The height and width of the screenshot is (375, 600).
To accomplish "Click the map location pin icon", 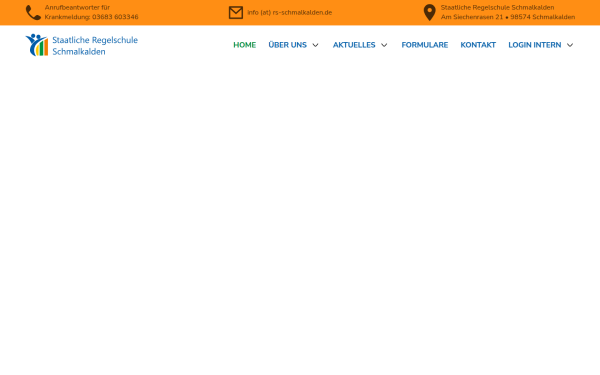I will (429, 13).
